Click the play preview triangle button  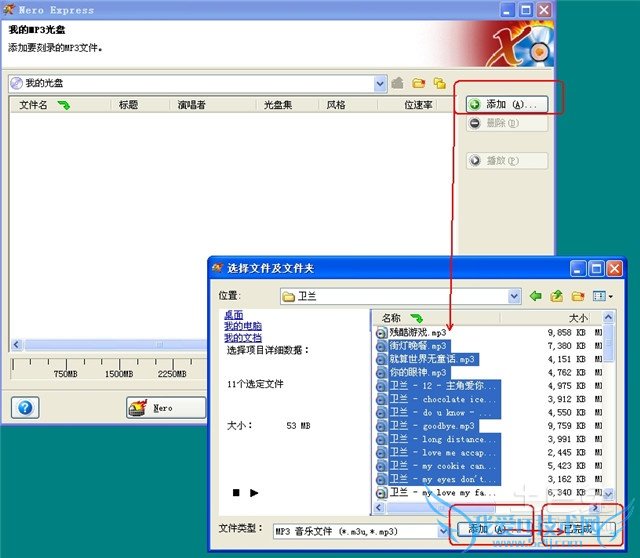pyautogui.click(x=254, y=493)
